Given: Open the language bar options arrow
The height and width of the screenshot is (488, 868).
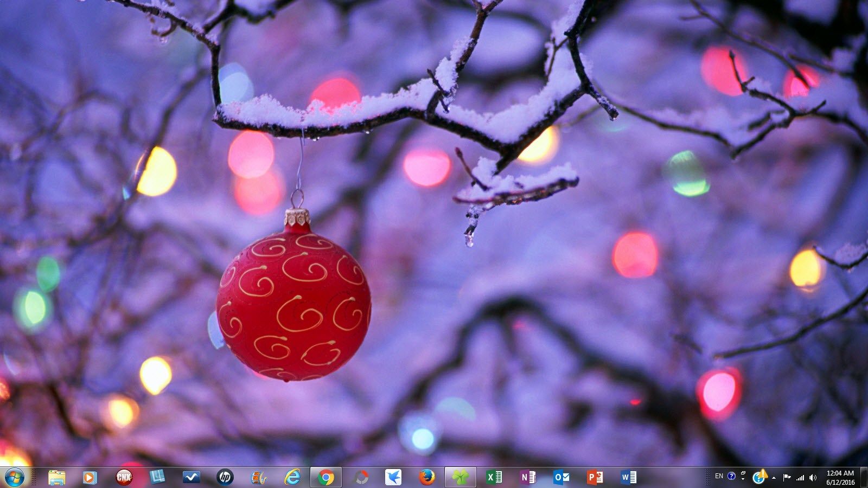Looking at the screenshot, I should pyautogui.click(x=743, y=479).
